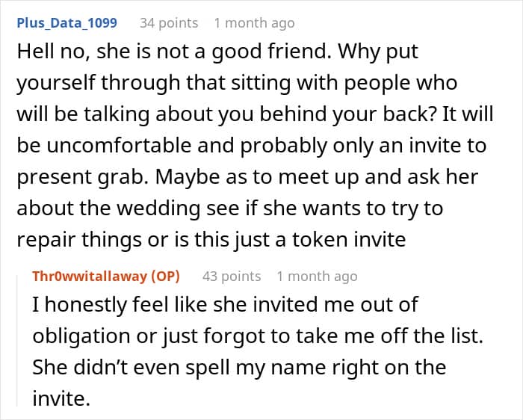Viewport: 523px width, 420px height.
Task: Click the line starting "Hell no, she is not"
Action: coord(217,52)
